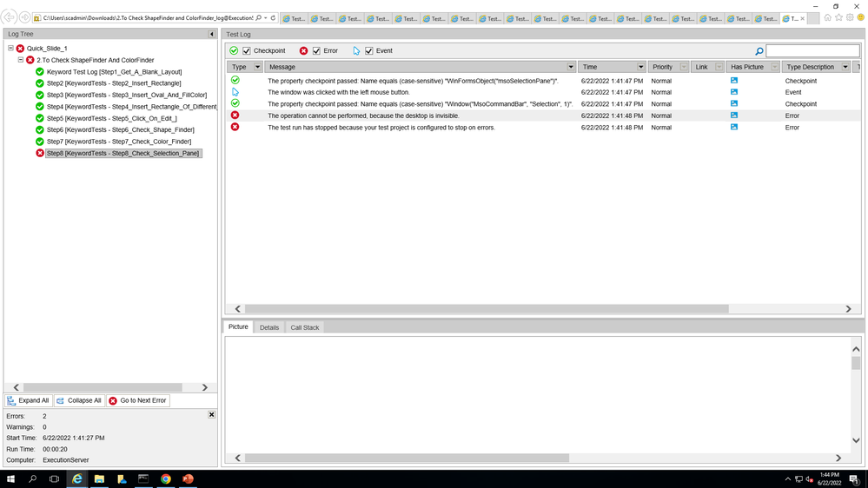The image size is (868, 488).
Task: Click the Go to Next Error button
Action: [137, 400]
